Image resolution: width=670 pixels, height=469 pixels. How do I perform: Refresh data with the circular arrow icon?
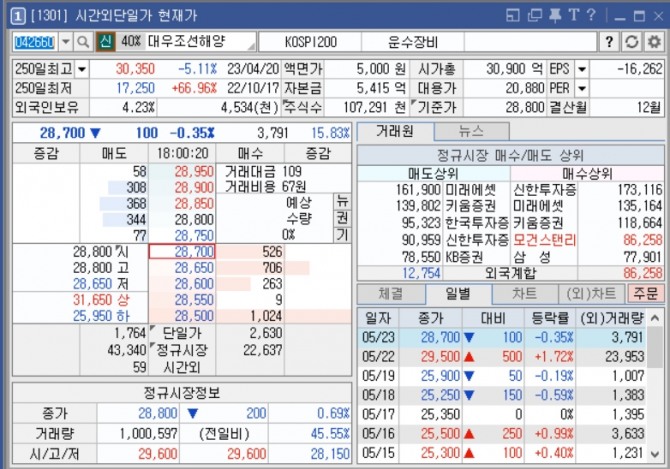pos(632,42)
